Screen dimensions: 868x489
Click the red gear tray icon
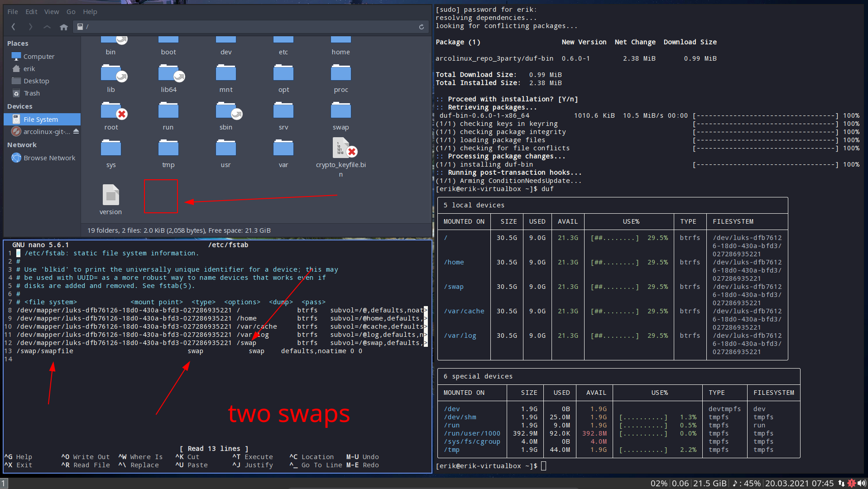coord(852,484)
